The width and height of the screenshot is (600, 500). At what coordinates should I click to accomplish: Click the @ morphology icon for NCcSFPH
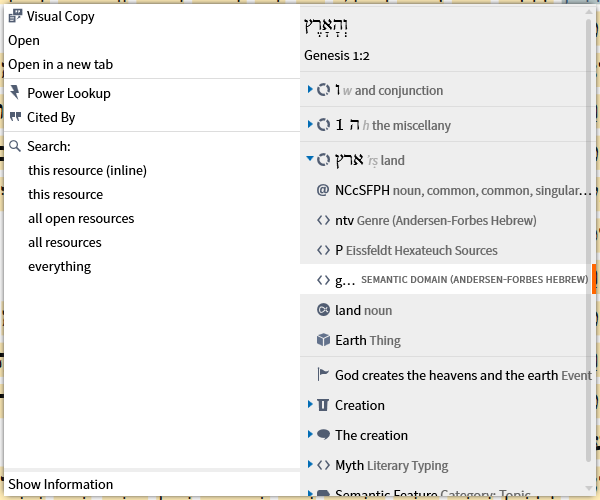[323, 190]
